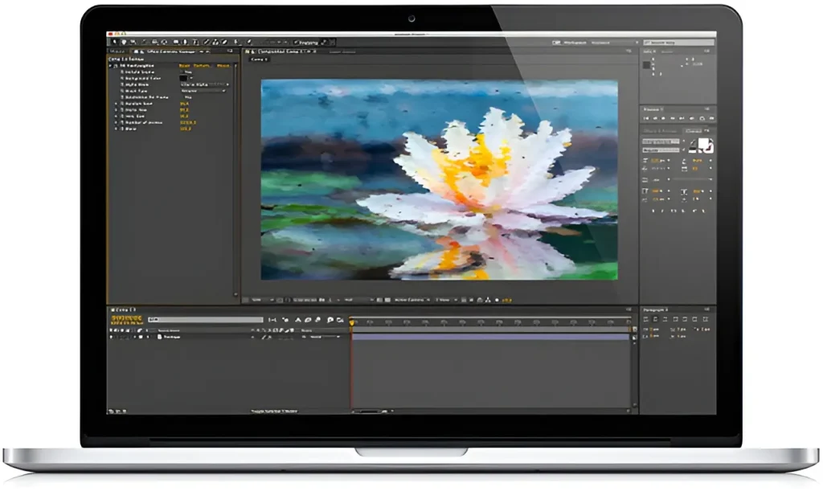This screenshot has height=504, width=823.
Task: Open the dropdown below Background Color
Action: [x=205, y=84]
